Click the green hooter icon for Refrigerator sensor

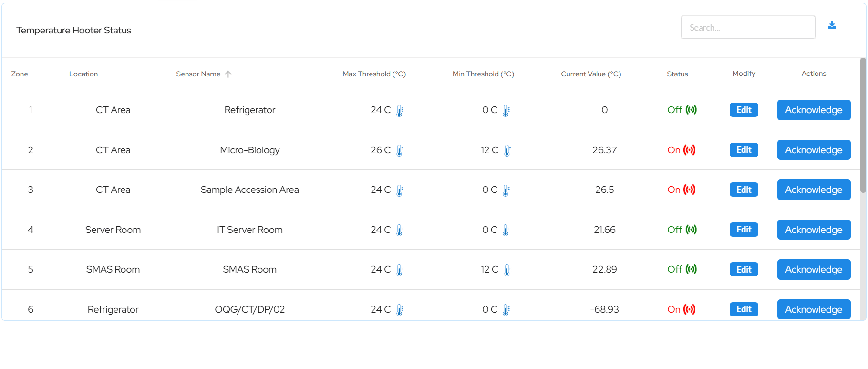point(691,110)
